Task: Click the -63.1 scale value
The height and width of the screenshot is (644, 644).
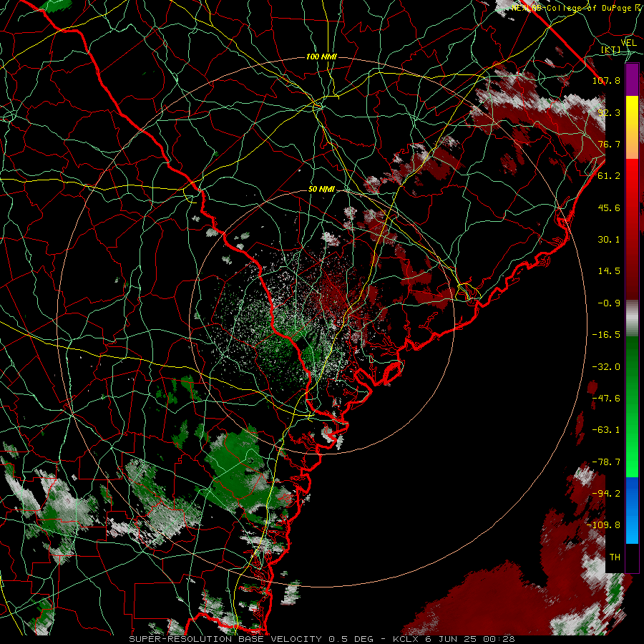Action: point(606,430)
